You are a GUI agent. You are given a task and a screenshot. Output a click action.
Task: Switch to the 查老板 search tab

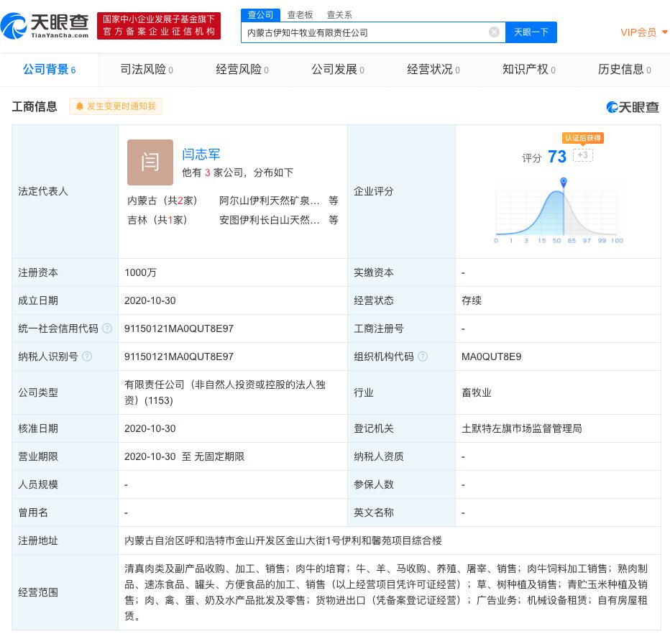pos(300,15)
